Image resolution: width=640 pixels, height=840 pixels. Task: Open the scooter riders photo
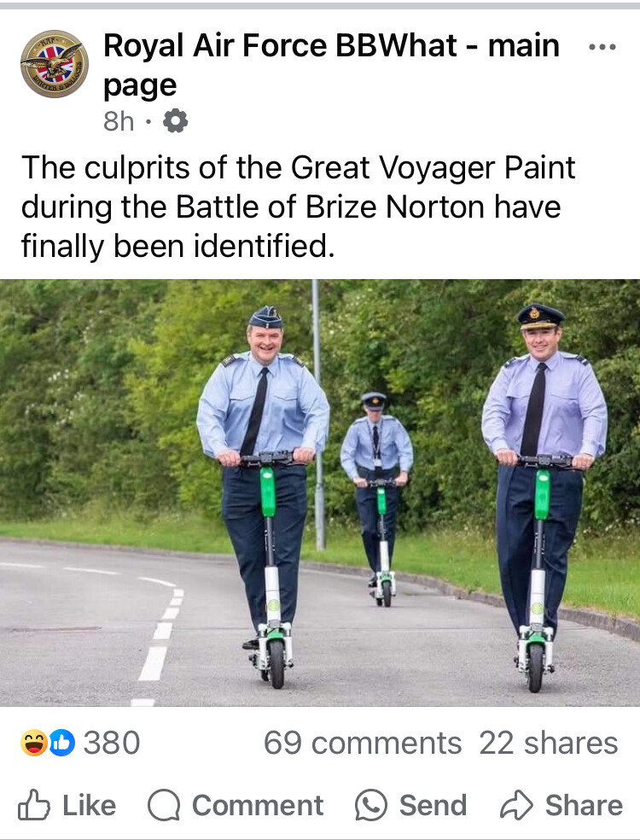tap(320, 493)
